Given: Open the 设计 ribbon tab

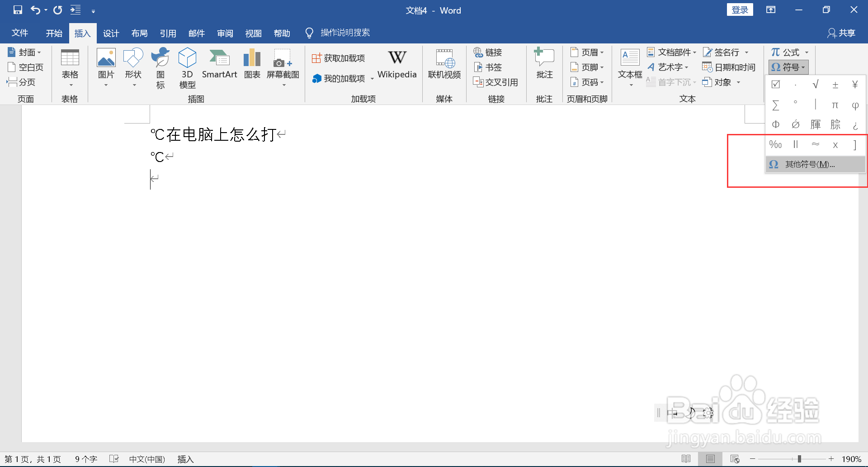Looking at the screenshot, I should pos(111,33).
